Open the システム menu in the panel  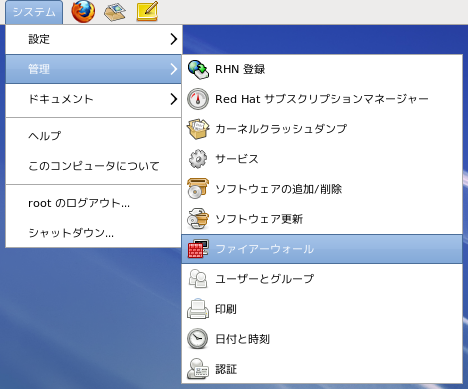34,12
